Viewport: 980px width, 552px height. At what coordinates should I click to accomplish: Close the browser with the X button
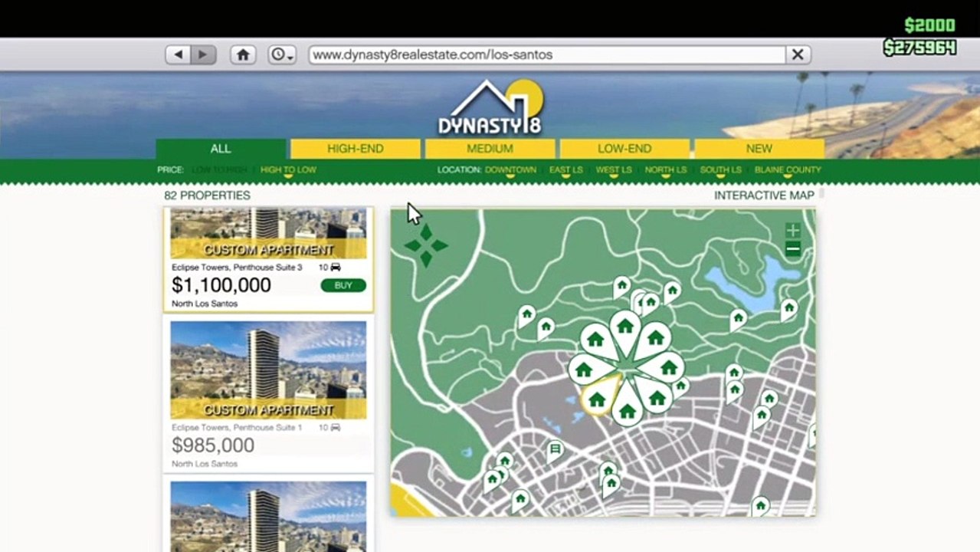pos(798,54)
